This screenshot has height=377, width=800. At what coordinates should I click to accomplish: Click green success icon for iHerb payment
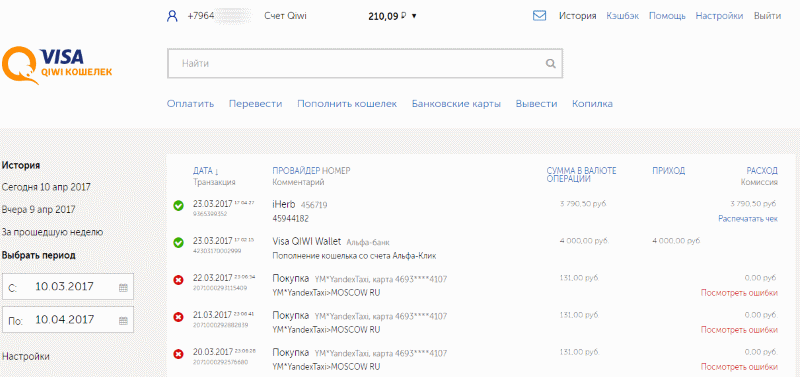pyautogui.click(x=179, y=206)
